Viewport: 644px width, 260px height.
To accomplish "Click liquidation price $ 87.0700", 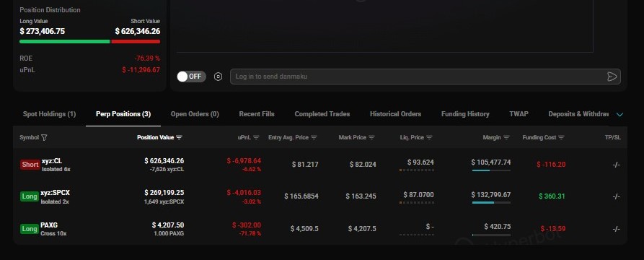I will coord(418,194).
